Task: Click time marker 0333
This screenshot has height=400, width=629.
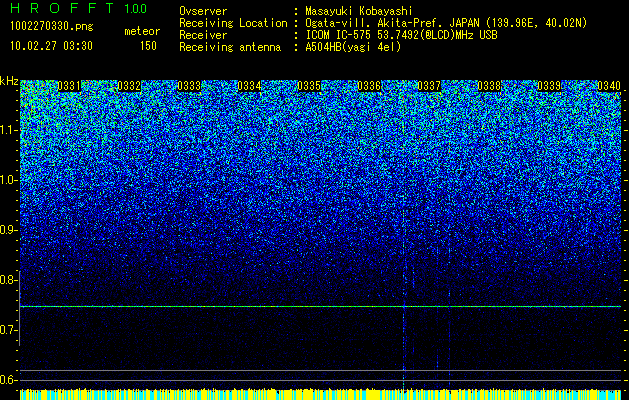Action: pos(189,86)
